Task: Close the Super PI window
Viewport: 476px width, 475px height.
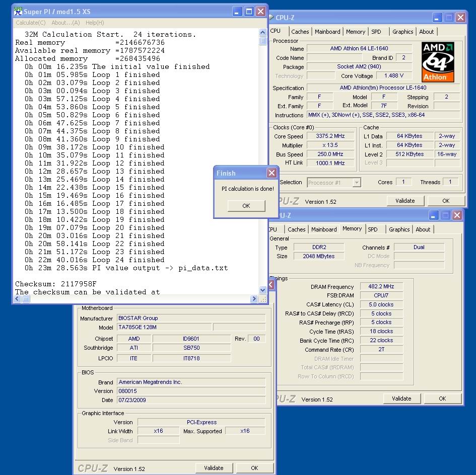Action: coord(260,12)
